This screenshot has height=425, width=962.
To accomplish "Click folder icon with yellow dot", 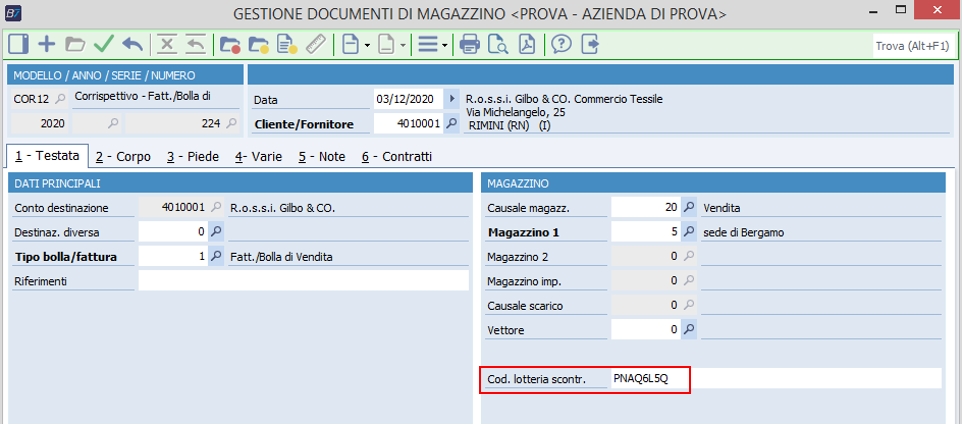I will tap(258, 45).
